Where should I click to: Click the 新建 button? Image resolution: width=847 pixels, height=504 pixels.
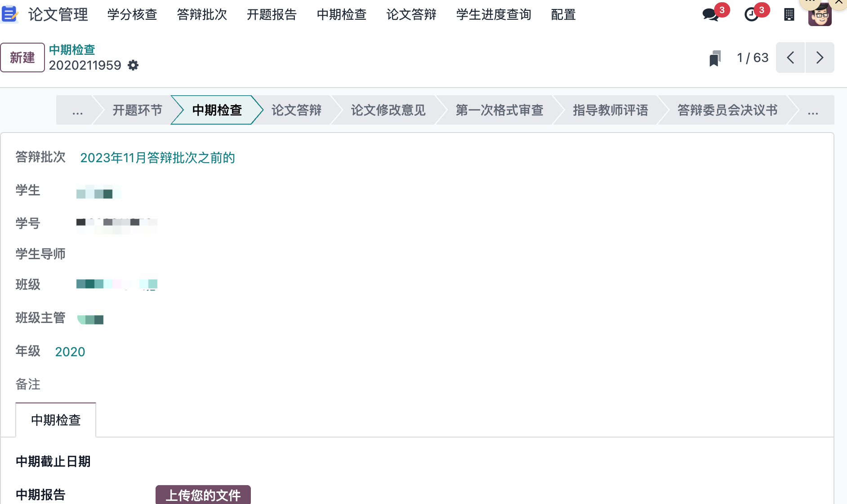pos(22,57)
